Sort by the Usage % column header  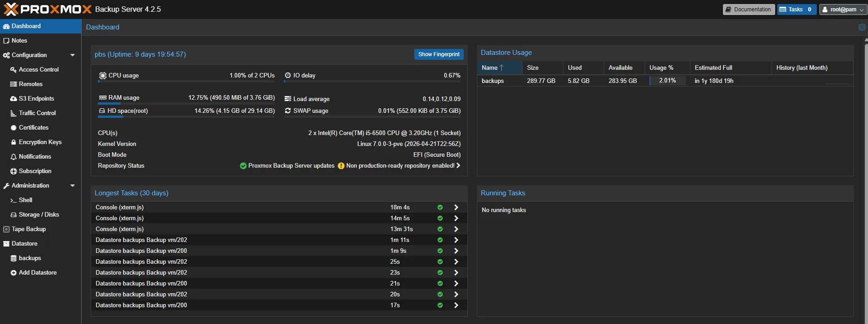(x=667, y=68)
